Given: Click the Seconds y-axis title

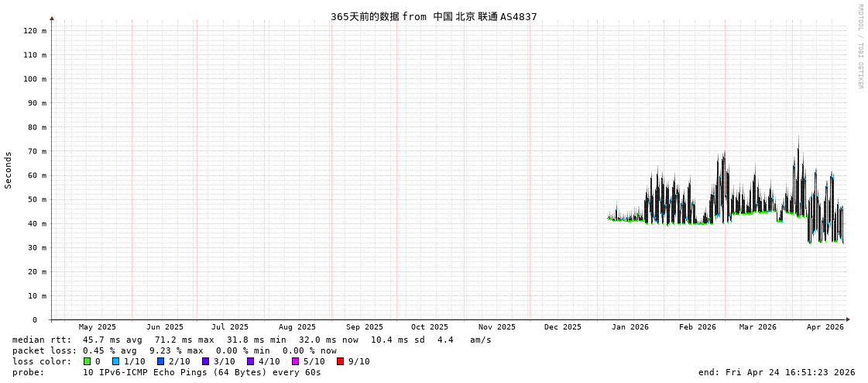Looking at the screenshot, I should (9, 170).
